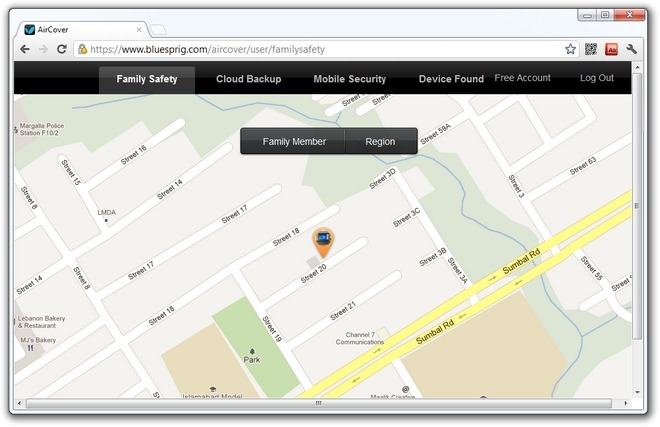The image size is (660, 427).
Task: Select the Region button
Action: (381, 141)
